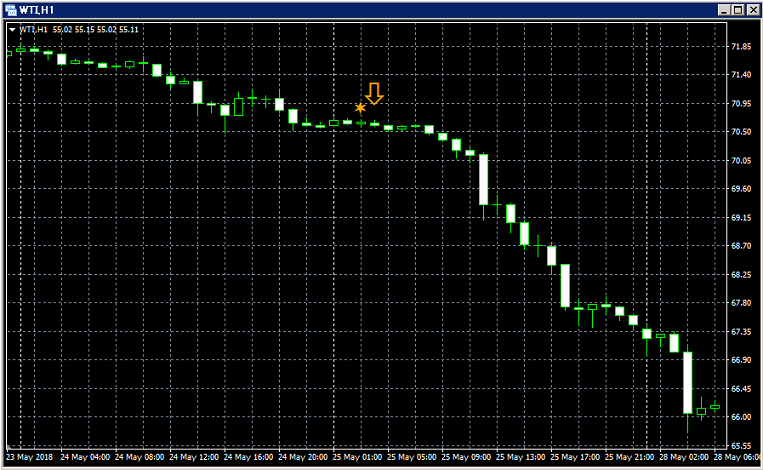
Task: Click the 23 May 2018 date label
Action: click(x=30, y=457)
